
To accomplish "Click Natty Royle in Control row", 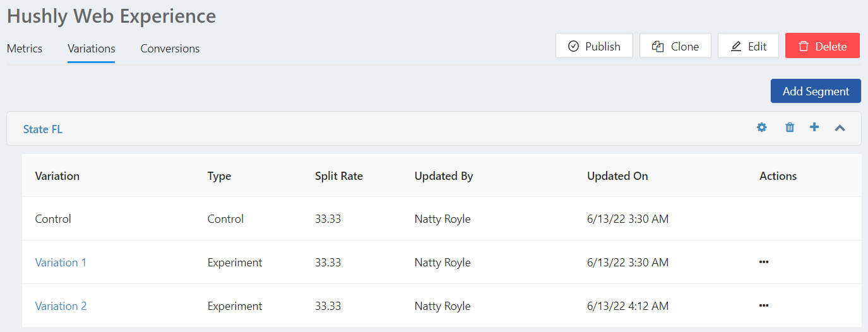I will [x=443, y=219].
